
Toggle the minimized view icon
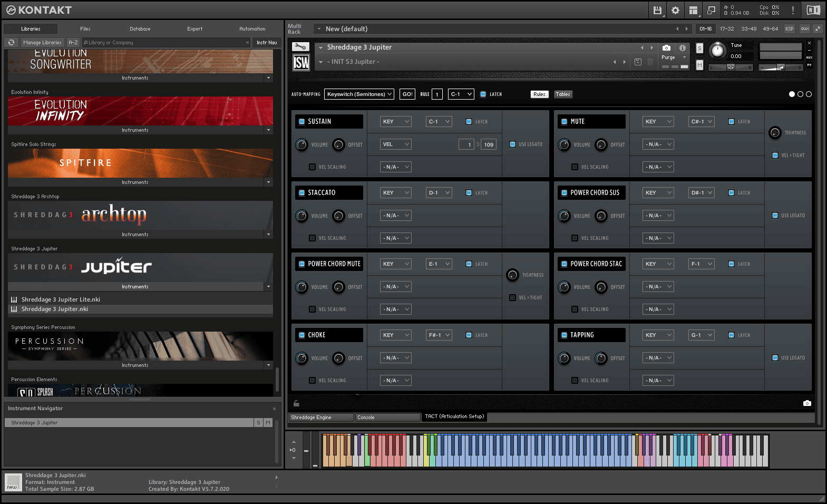tap(711, 10)
